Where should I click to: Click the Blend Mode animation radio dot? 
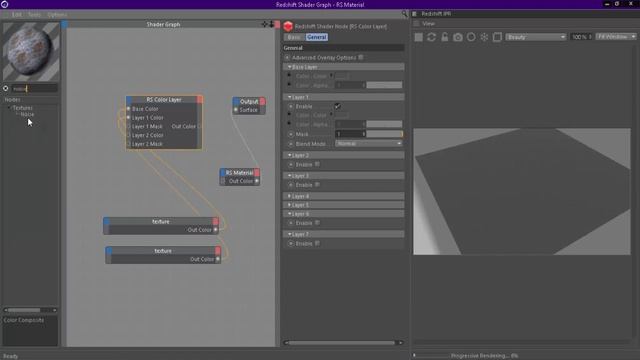(291, 144)
